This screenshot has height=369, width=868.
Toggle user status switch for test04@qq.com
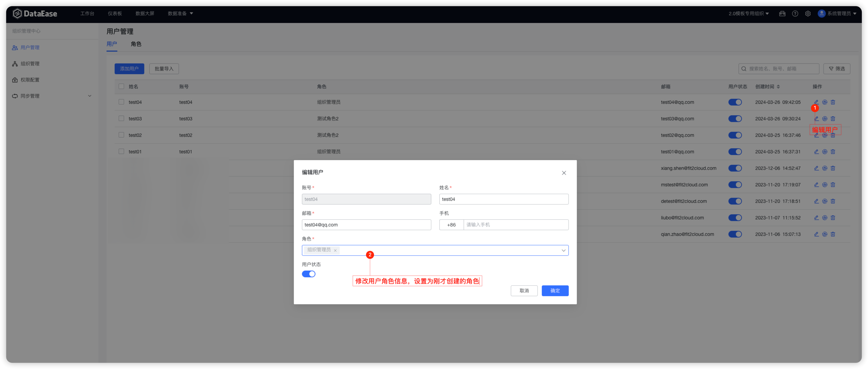pyautogui.click(x=735, y=102)
